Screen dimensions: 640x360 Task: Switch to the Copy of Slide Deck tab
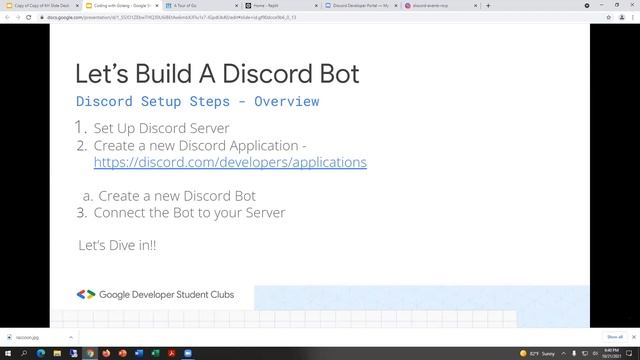[42, 6]
